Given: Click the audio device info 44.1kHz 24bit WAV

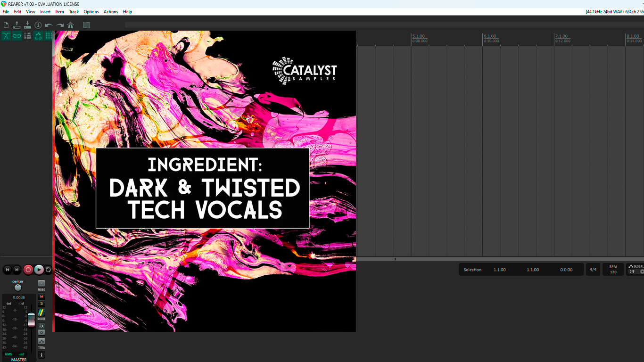Looking at the screenshot, I should pos(614,12).
